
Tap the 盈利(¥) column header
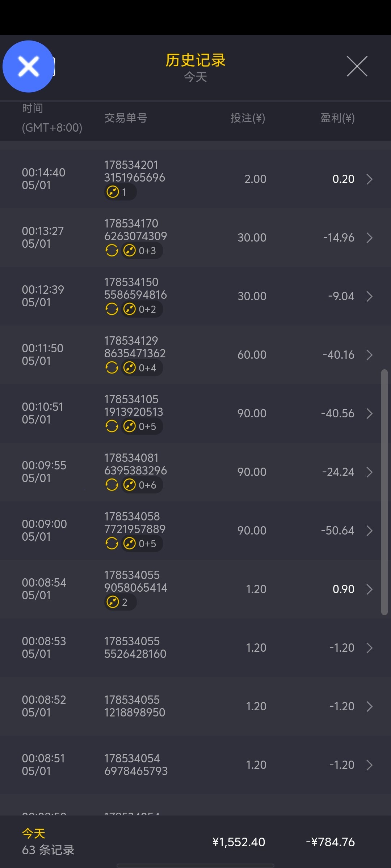[x=337, y=118]
